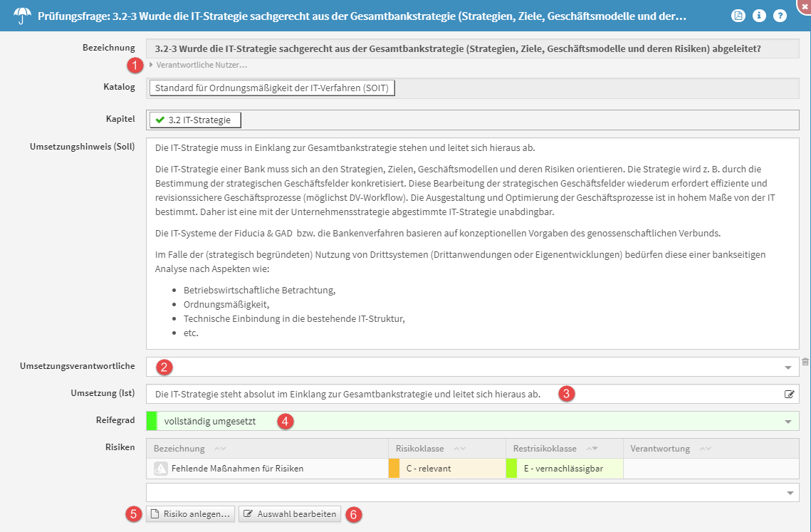Click the help question mark icon
811x532 pixels.
(x=780, y=16)
